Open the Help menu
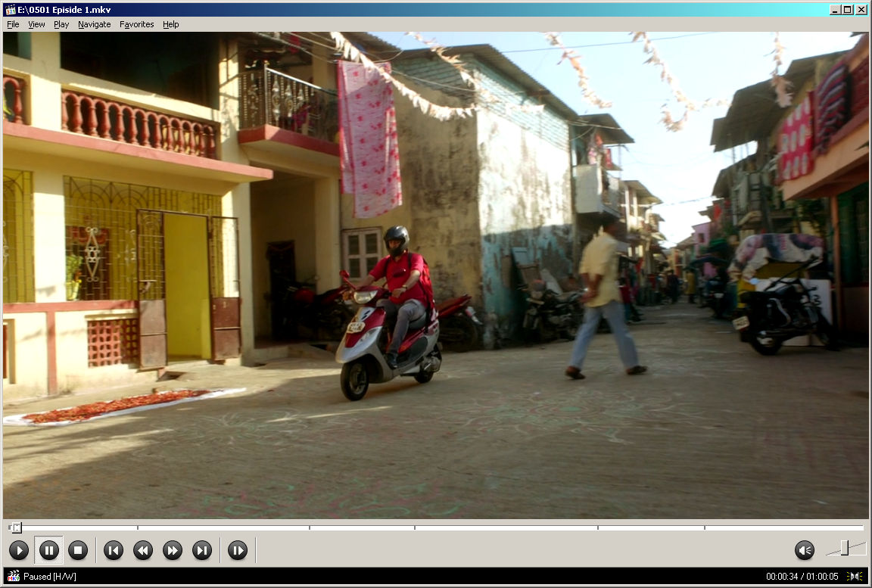 pyautogui.click(x=171, y=24)
